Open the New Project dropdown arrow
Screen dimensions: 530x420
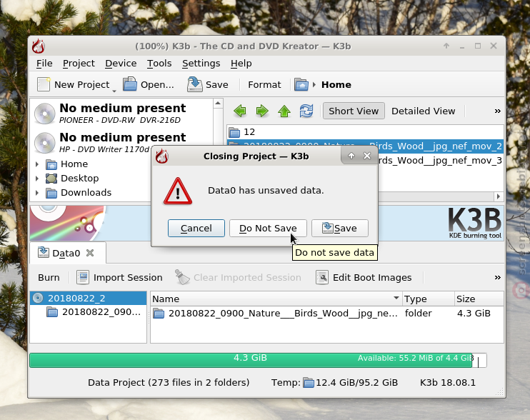114,91
